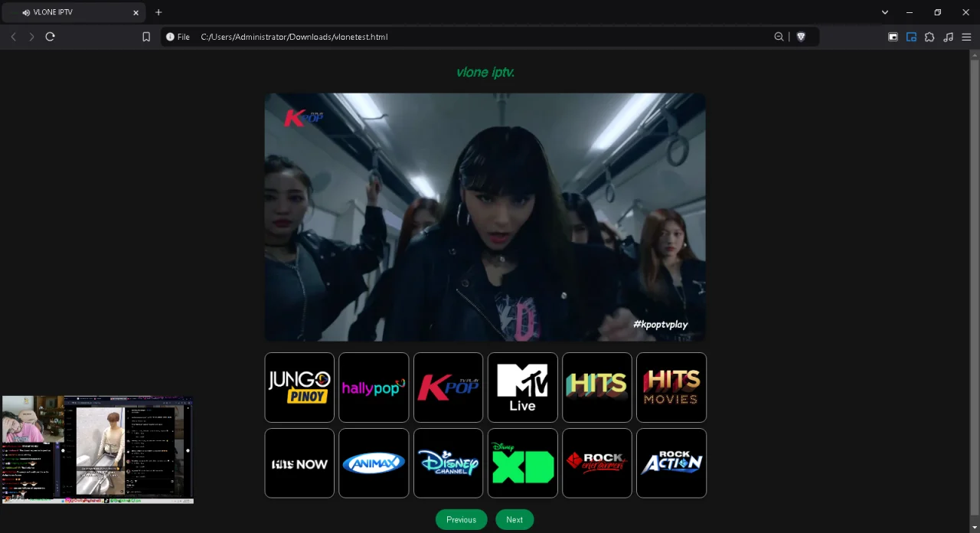The height and width of the screenshot is (533, 980).
Task: Open the media control music icon
Action: pos(948,37)
